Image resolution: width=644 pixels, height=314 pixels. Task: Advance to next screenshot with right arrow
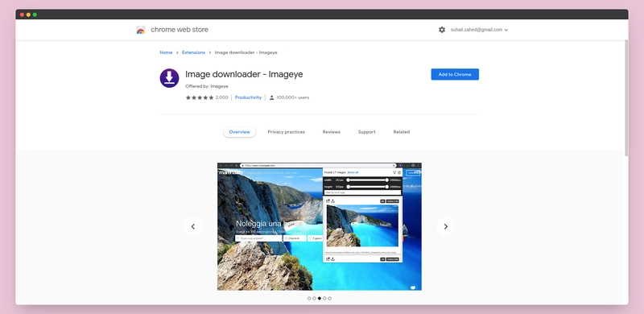pos(446,226)
